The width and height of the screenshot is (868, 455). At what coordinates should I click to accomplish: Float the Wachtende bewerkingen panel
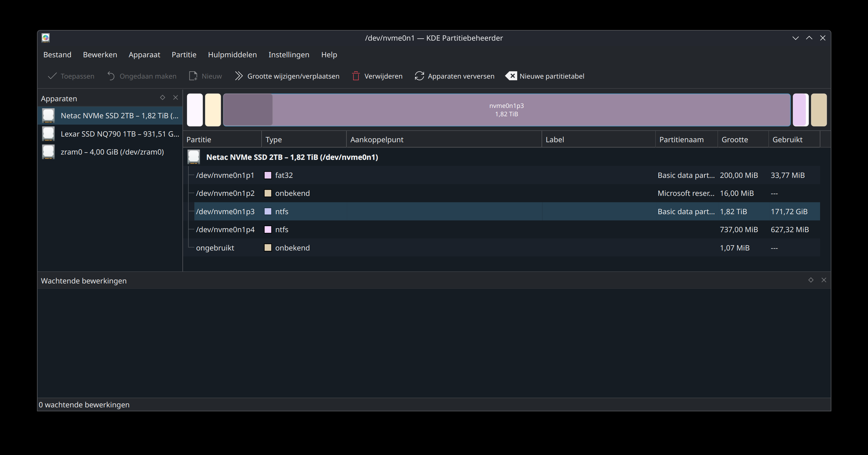(811, 280)
